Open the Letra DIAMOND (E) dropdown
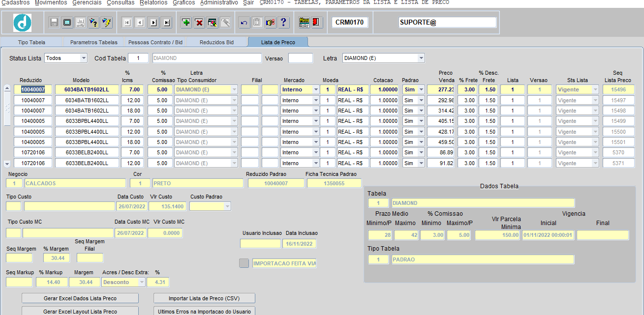Image resolution: width=644 pixels, height=315 pixels. (x=421, y=58)
